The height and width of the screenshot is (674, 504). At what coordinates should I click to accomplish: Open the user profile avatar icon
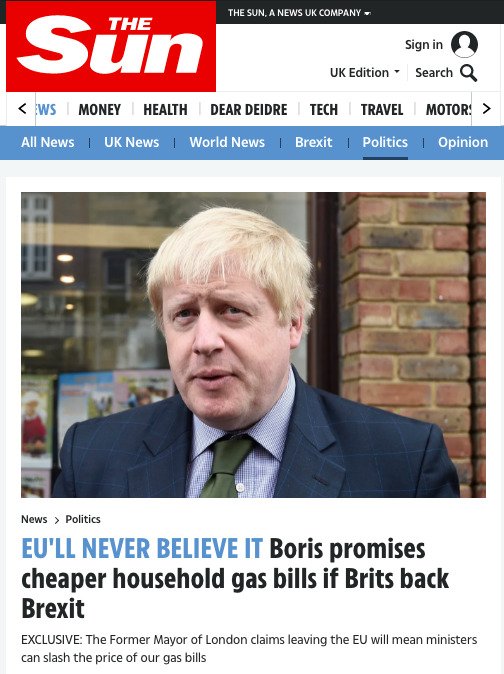[x=464, y=44]
